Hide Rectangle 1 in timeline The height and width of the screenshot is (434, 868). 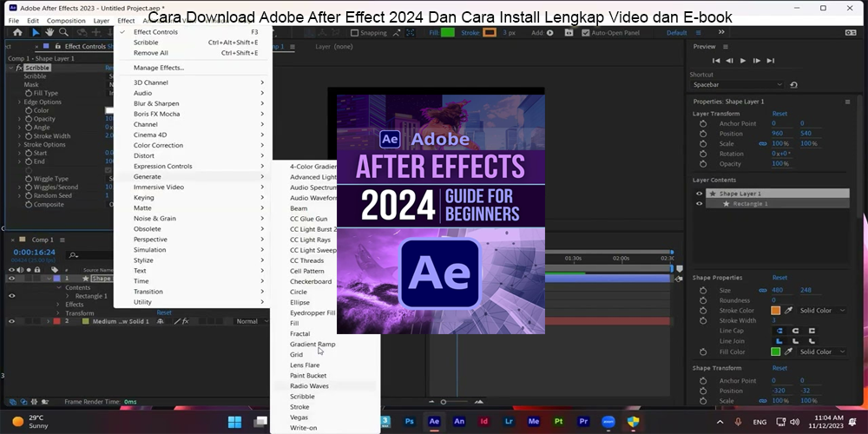click(11, 296)
